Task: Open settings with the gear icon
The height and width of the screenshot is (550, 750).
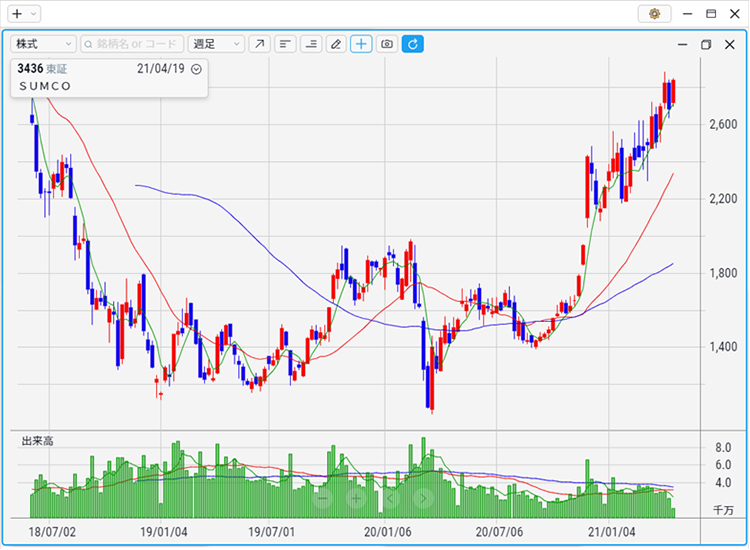Action: (654, 13)
